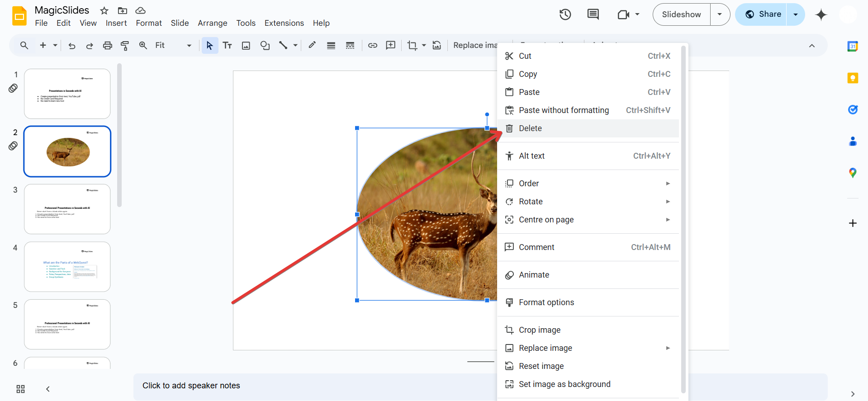The height and width of the screenshot is (401, 868).
Task: Select Crop image in context menu
Action: tap(540, 330)
